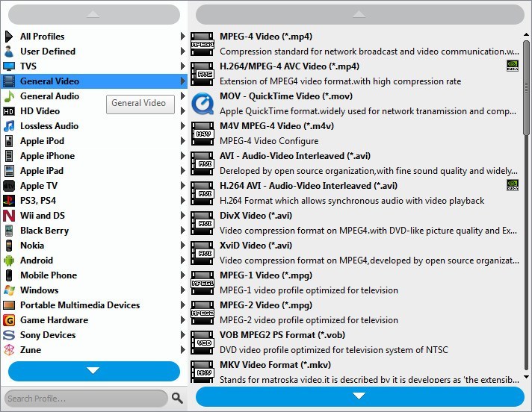Open the Portable Multimedia Devices category
The width and height of the screenshot is (532, 412).
94,305
